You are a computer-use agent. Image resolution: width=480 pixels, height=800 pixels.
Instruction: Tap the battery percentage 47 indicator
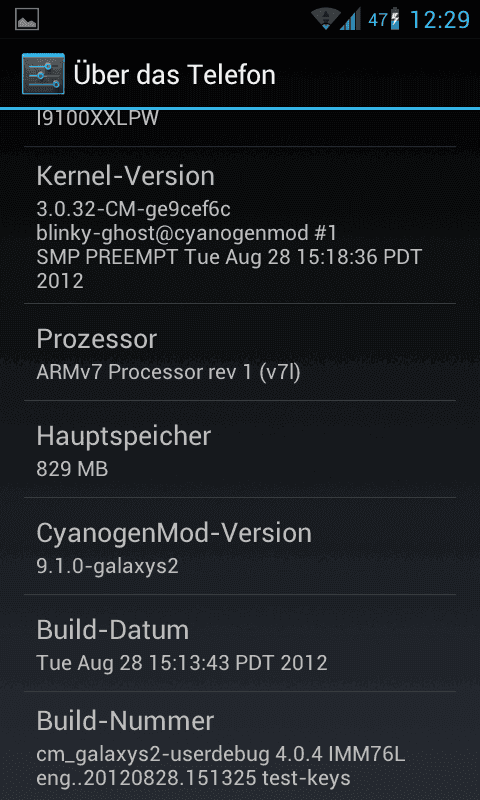378,20
